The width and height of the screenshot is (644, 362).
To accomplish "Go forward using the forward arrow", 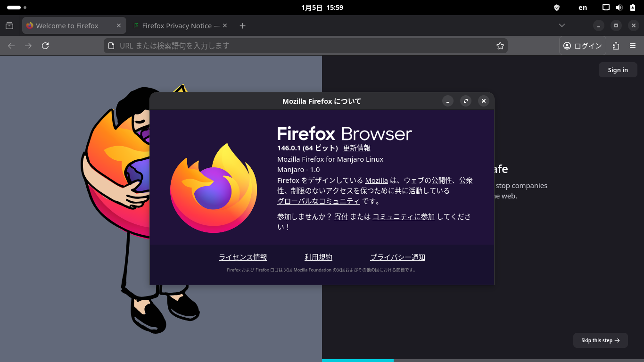I will (x=28, y=46).
